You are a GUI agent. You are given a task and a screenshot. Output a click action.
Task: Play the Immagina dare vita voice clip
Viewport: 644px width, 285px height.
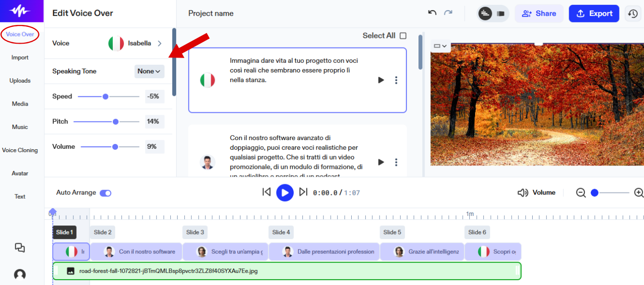[x=381, y=80]
